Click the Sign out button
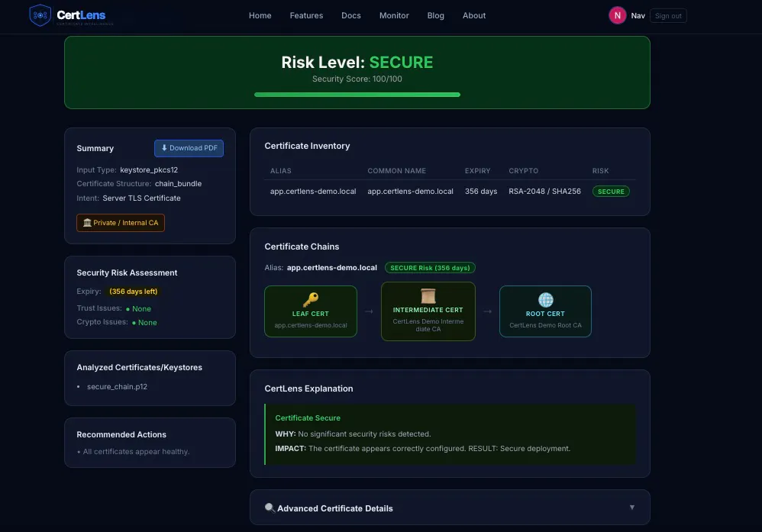The width and height of the screenshot is (762, 532). (668, 15)
